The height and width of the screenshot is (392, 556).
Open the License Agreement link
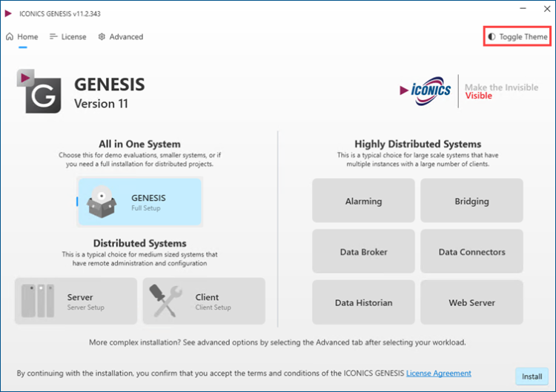point(439,373)
